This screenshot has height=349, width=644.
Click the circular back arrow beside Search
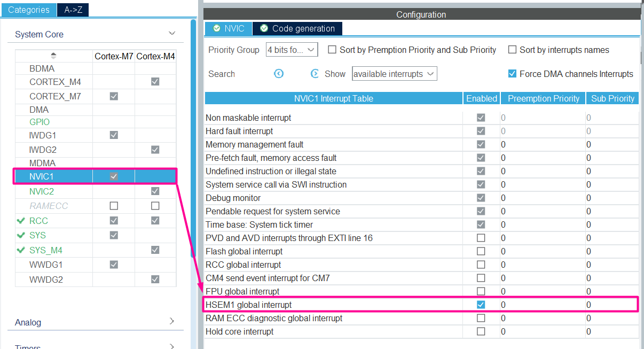pos(279,74)
